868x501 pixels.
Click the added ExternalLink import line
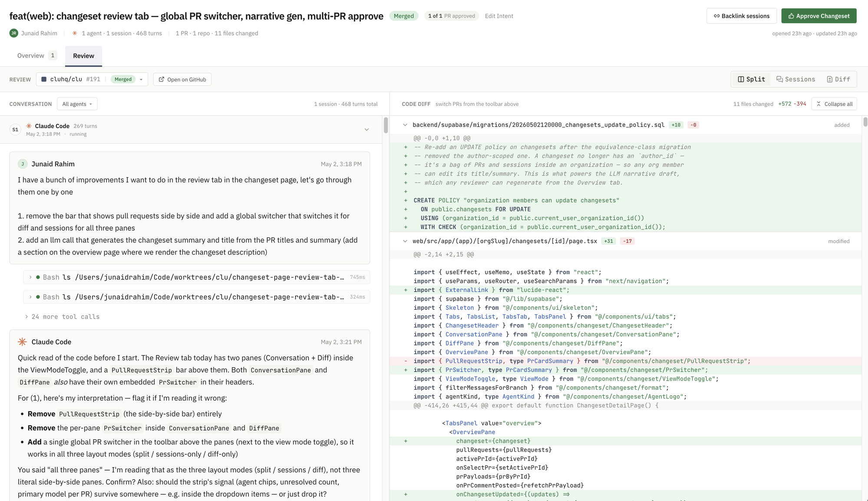625,290
